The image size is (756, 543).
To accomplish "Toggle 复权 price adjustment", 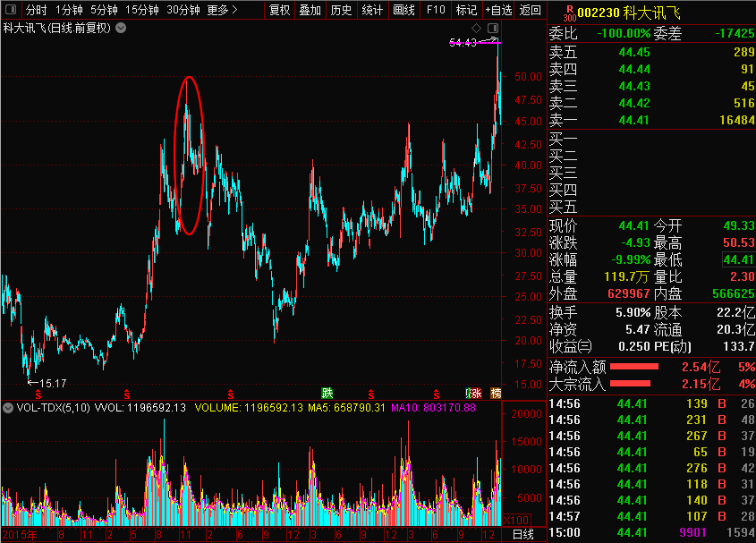I will coord(279,11).
